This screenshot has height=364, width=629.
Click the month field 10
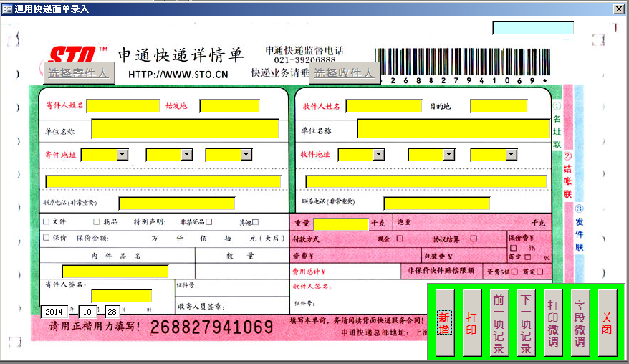click(87, 312)
